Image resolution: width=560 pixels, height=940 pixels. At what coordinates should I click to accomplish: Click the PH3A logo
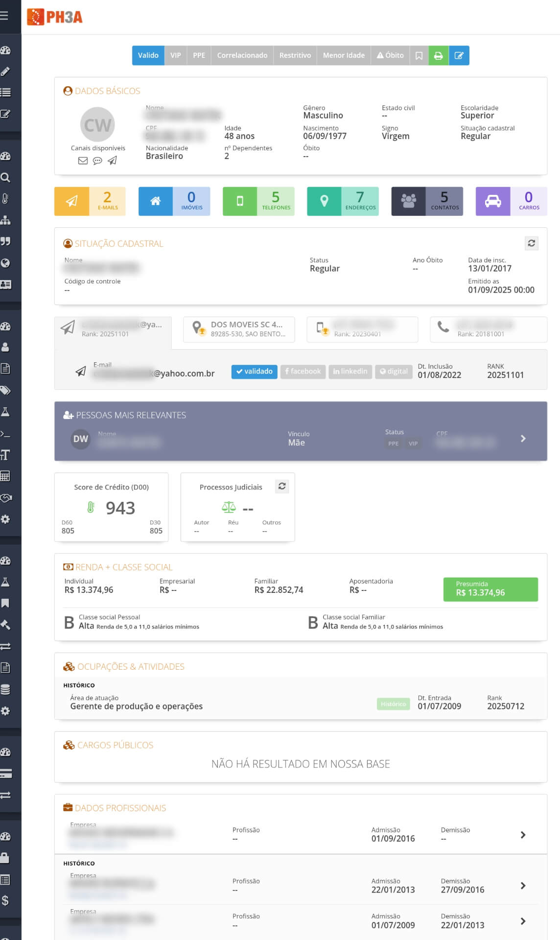(x=54, y=17)
